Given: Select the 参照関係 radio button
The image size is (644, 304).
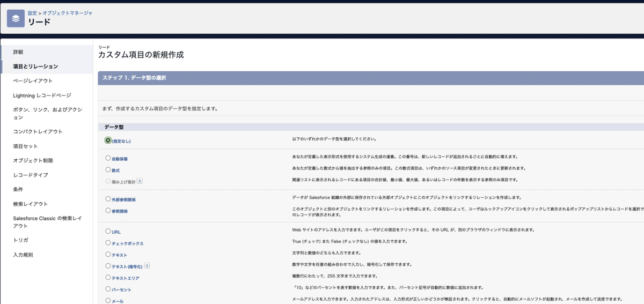Looking at the screenshot, I should coord(108,210).
